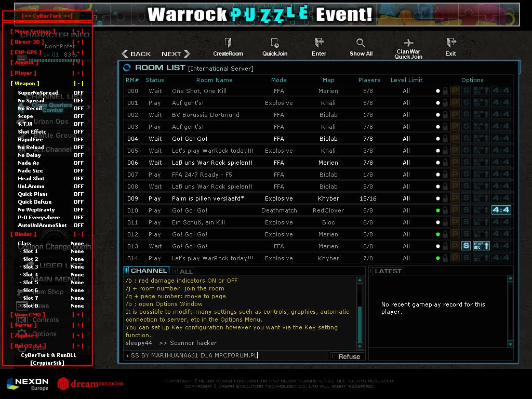The width and height of the screenshot is (532, 399).
Task: Go to the BACK page of rooms
Action: tap(137, 54)
